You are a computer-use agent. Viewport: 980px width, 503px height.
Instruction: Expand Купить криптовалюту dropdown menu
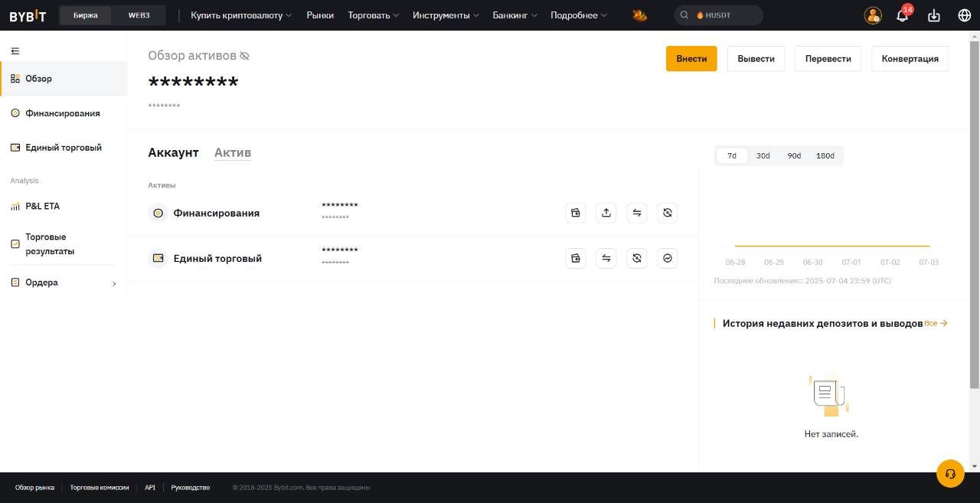(241, 15)
